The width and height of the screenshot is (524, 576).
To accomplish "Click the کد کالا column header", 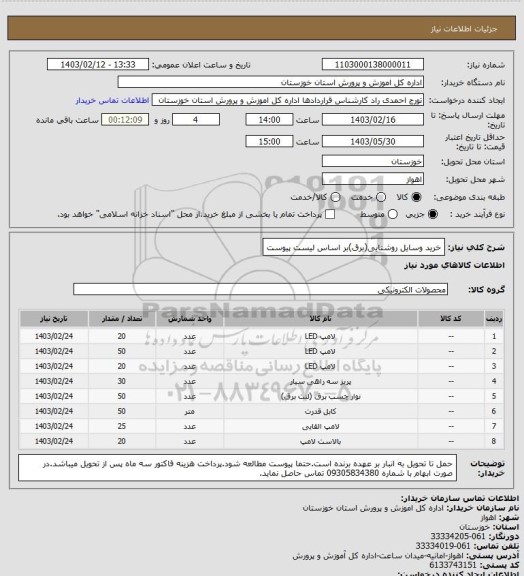I will (451, 319).
